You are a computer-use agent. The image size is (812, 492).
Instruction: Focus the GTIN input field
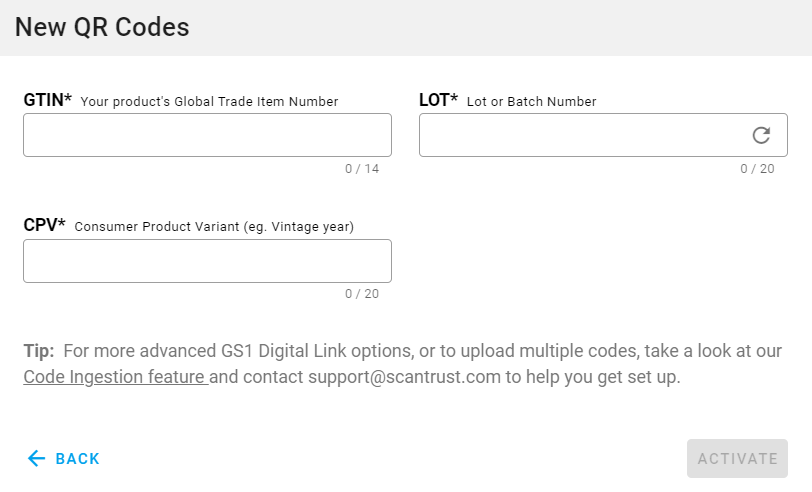click(x=207, y=135)
